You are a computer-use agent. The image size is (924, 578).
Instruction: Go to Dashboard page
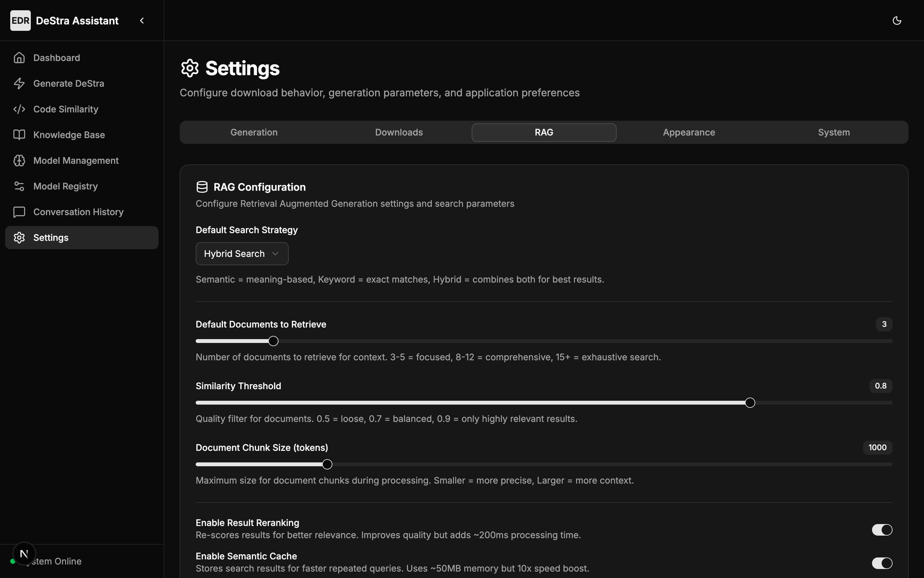pyautogui.click(x=82, y=58)
